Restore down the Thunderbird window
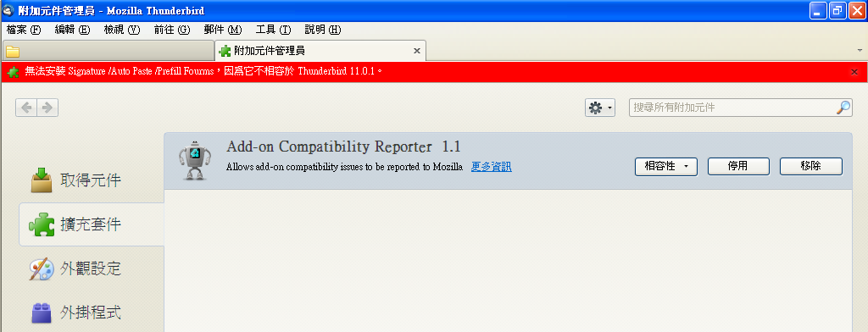This screenshot has height=332, width=868. pos(837,10)
